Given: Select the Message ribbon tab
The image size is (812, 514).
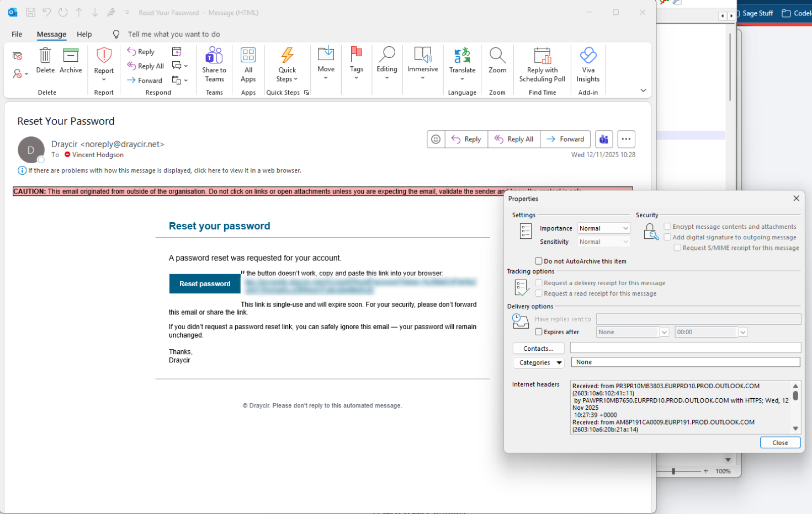Looking at the screenshot, I should tap(51, 34).
